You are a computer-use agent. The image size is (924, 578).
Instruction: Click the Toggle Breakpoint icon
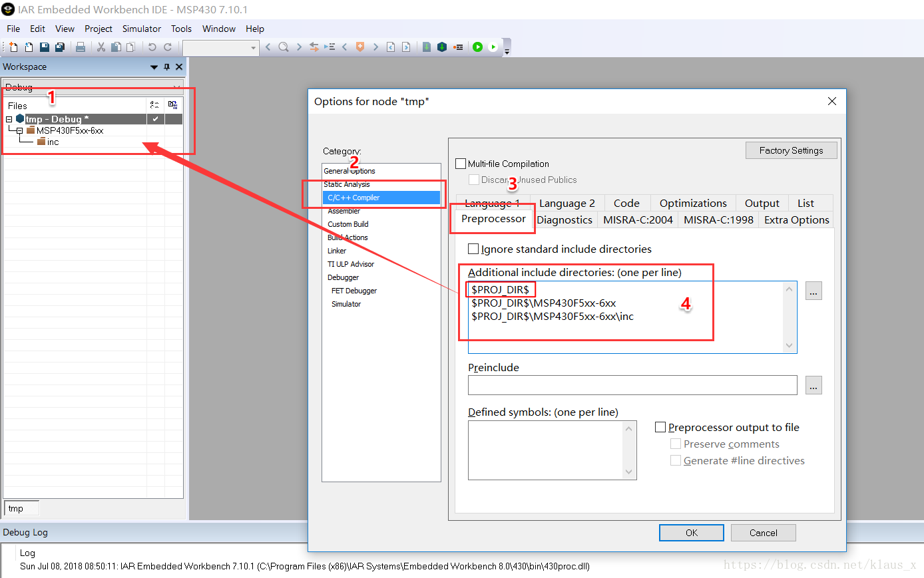point(458,47)
